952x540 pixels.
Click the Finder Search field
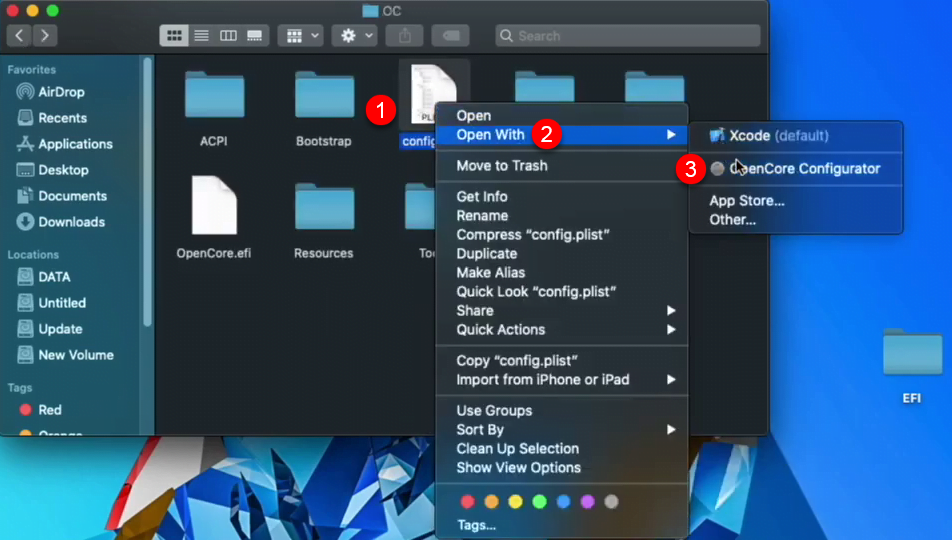pos(628,36)
